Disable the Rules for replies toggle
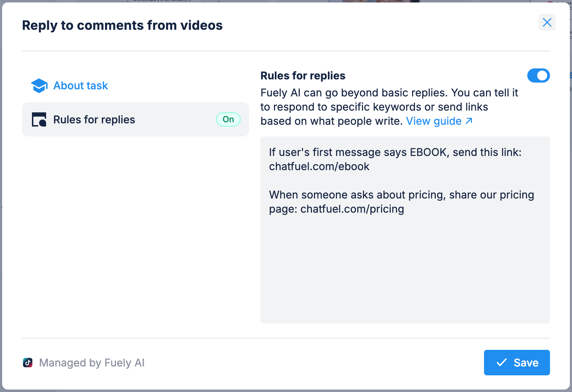 tap(538, 75)
